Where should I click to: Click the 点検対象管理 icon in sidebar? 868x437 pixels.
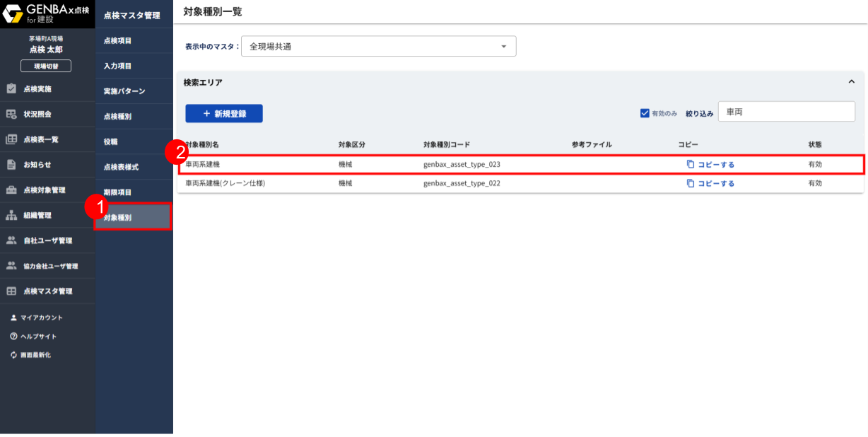[x=11, y=190]
